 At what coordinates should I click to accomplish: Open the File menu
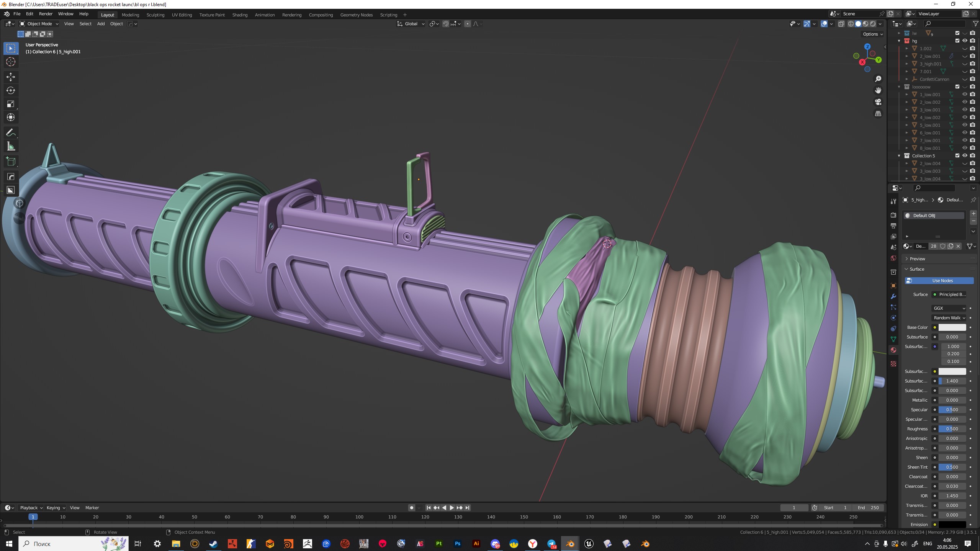click(17, 14)
